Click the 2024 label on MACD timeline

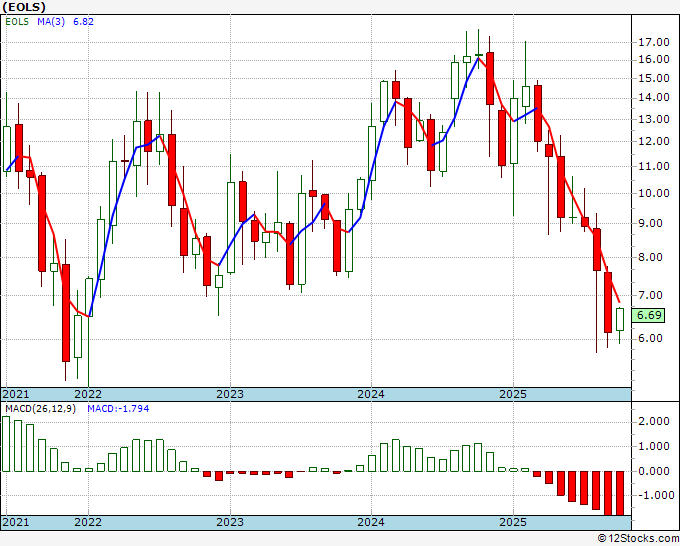pos(371,522)
